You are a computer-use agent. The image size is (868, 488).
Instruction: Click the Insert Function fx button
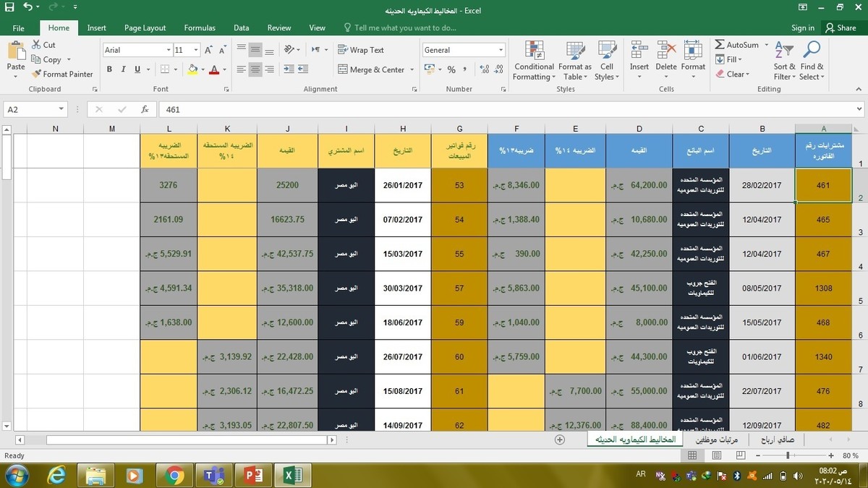click(145, 109)
